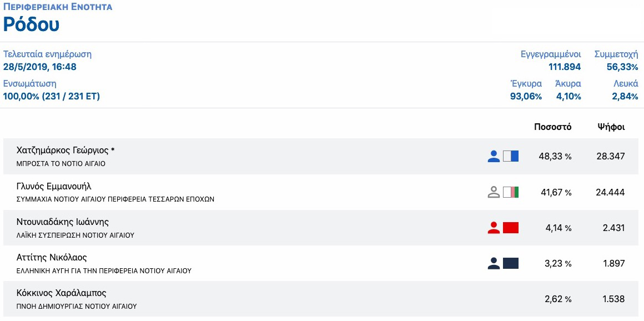Select candidate Ντουνιαδάκης Ιωάννης
Screen dimensions: 644x321
[63, 222]
